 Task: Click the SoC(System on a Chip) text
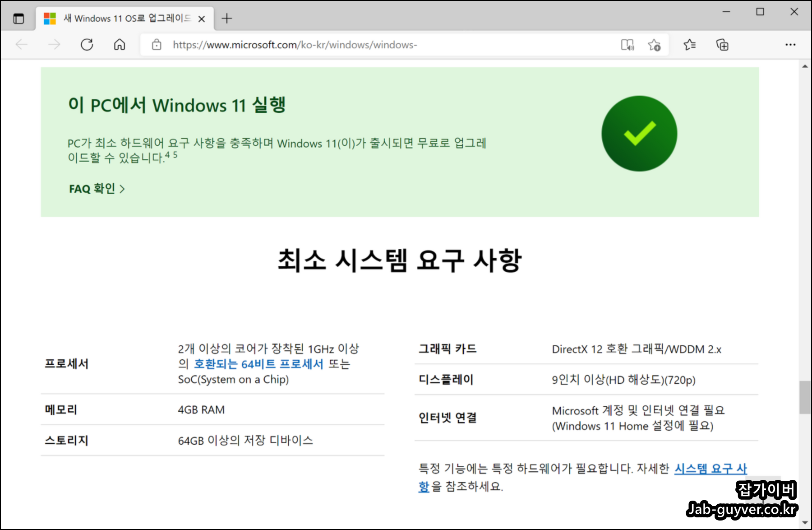(233, 380)
